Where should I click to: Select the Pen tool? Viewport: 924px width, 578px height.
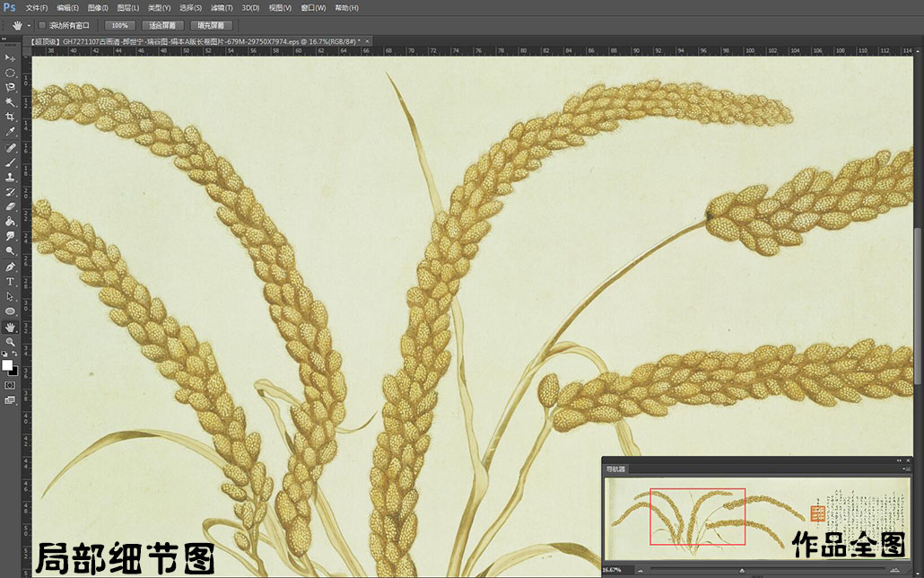pyautogui.click(x=10, y=267)
